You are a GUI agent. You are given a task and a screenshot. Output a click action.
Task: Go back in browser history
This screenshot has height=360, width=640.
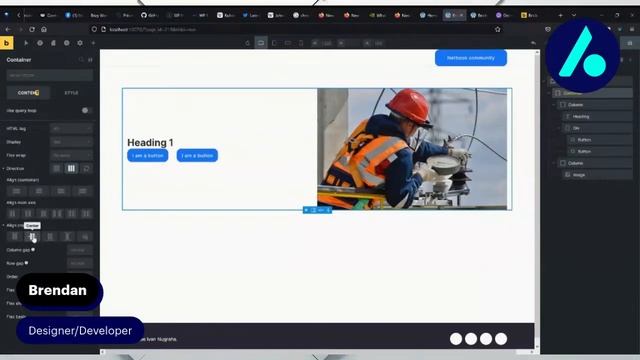pyautogui.click(x=8, y=29)
